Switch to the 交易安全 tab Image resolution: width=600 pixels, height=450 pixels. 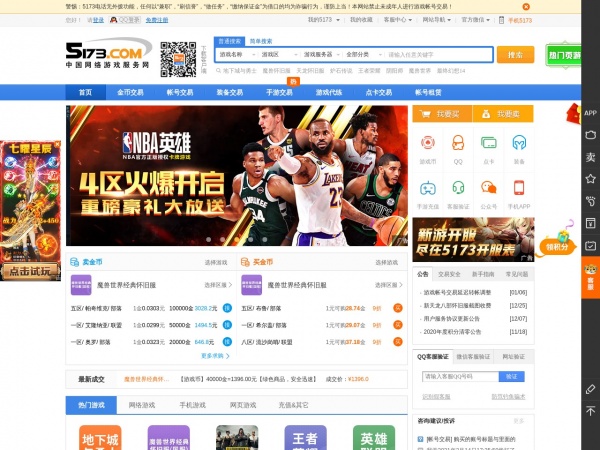click(x=449, y=274)
